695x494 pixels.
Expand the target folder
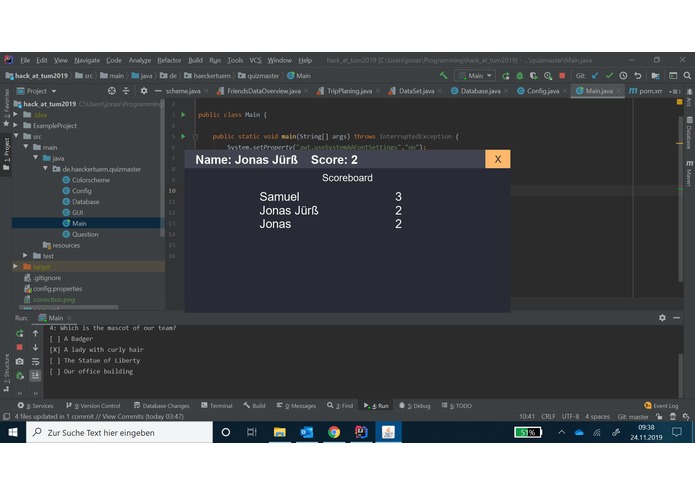16,267
